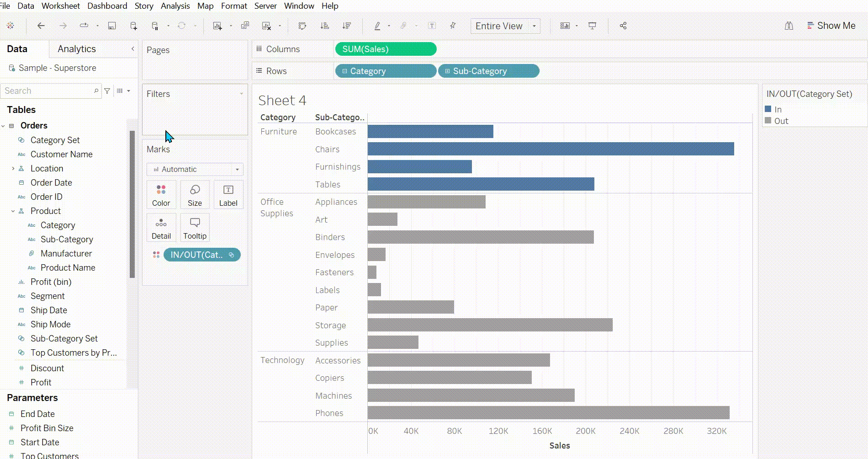The width and height of the screenshot is (868, 459).
Task: Click the Clear Sheet icon
Action: click(267, 26)
